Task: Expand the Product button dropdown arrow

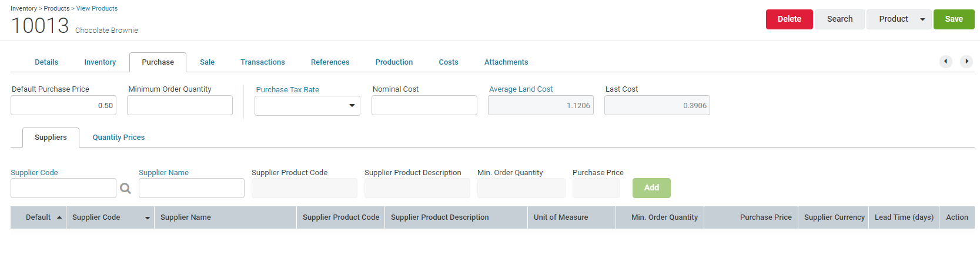Action: (x=922, y=19)
